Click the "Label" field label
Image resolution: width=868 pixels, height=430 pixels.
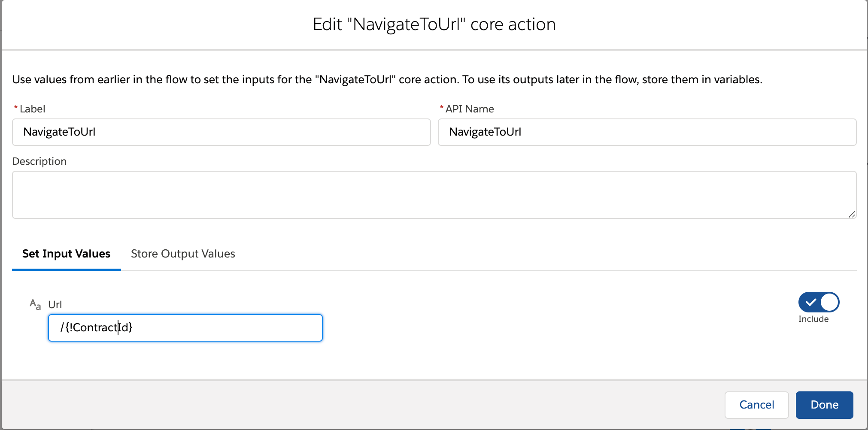[x=32, y=109]
